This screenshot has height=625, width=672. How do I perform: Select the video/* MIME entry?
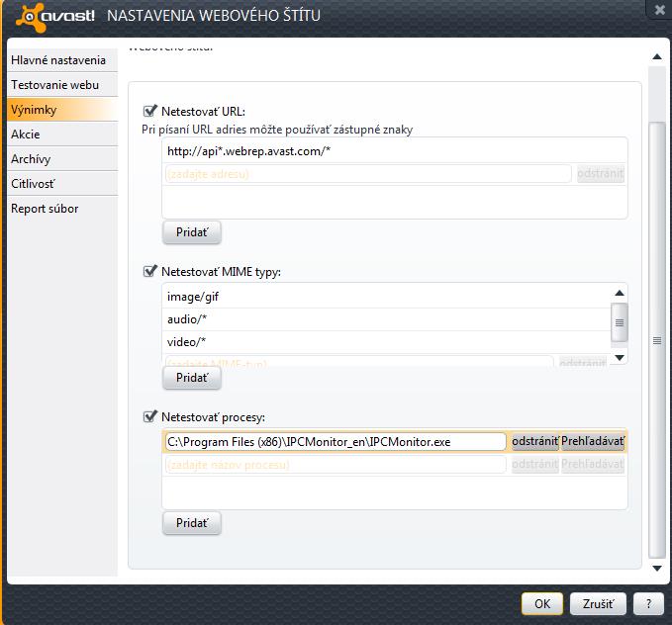tap(387, 342)
